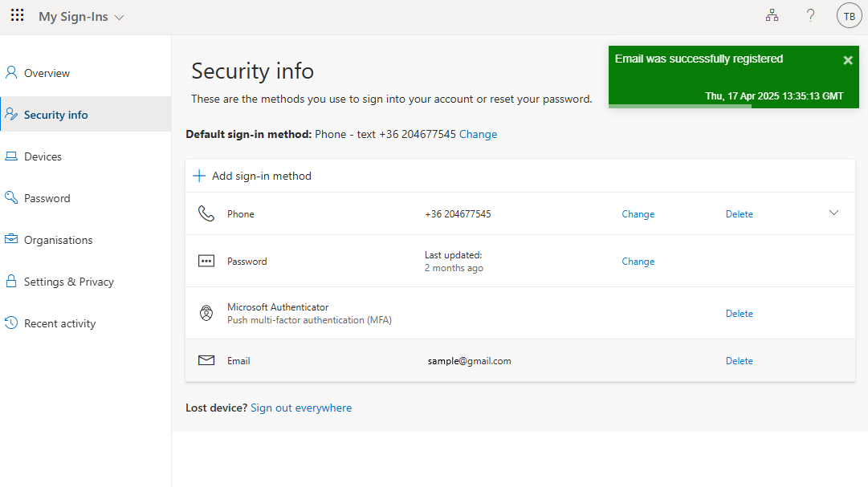
Task: Go to Overview in the sidebar
Action: [47, 73]
